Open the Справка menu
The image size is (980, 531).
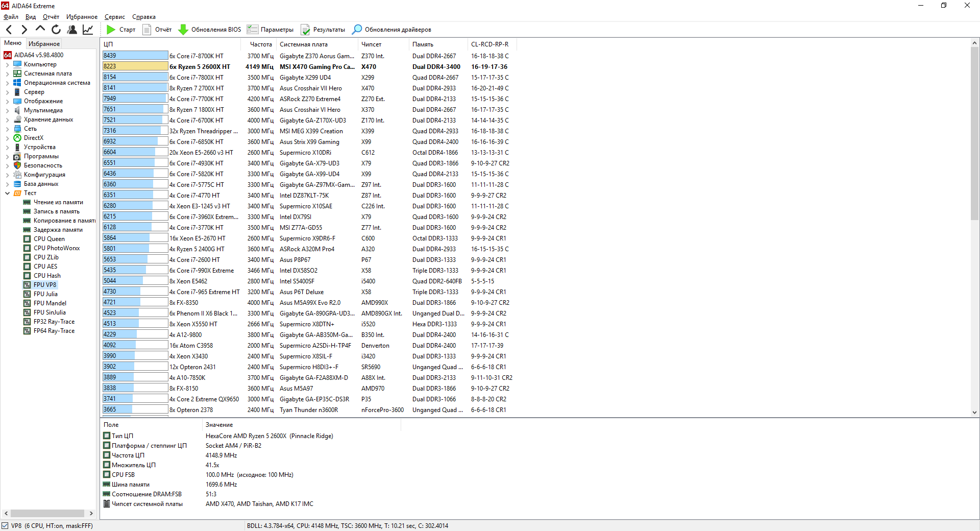coord(144,17)
